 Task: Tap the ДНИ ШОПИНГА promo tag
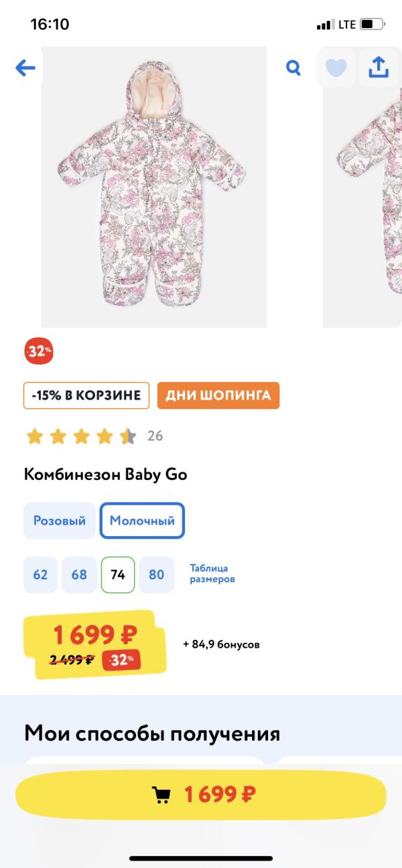tap(218, 396)
